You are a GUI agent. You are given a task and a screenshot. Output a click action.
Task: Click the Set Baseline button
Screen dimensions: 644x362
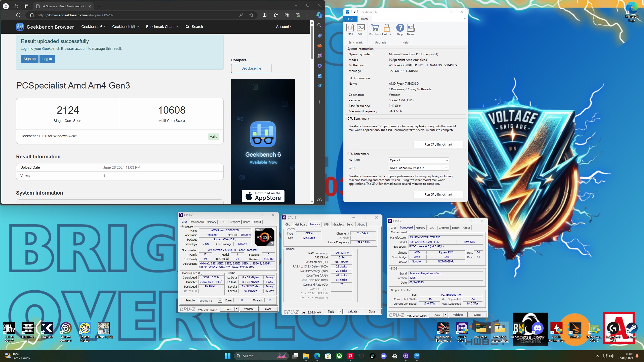[x=251, y=68]
